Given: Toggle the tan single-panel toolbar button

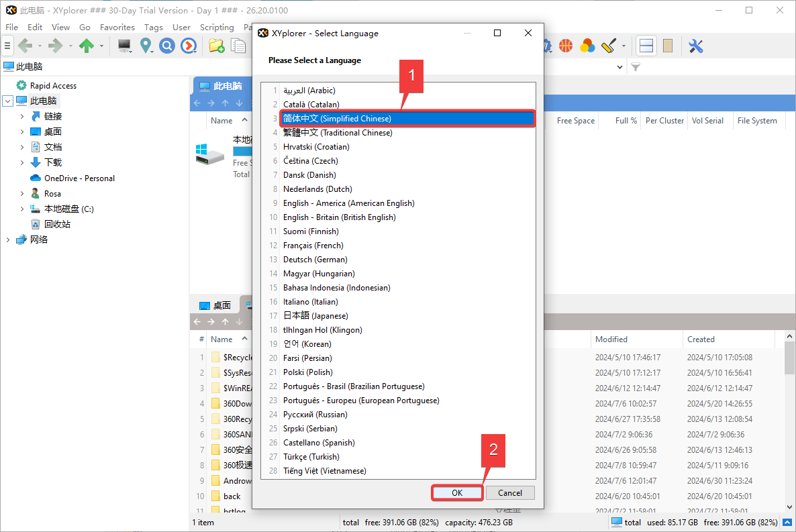Looking at the screenshot, I should 667,46.
